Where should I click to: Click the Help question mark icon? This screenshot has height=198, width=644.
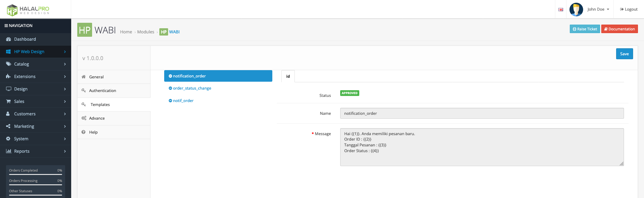tap(83, 132)
